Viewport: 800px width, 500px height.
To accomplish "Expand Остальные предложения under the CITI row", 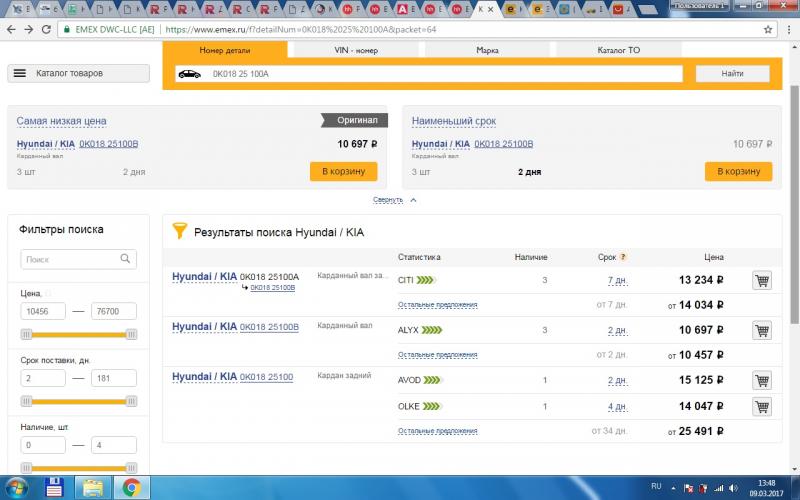I will (x=437, y=304).
